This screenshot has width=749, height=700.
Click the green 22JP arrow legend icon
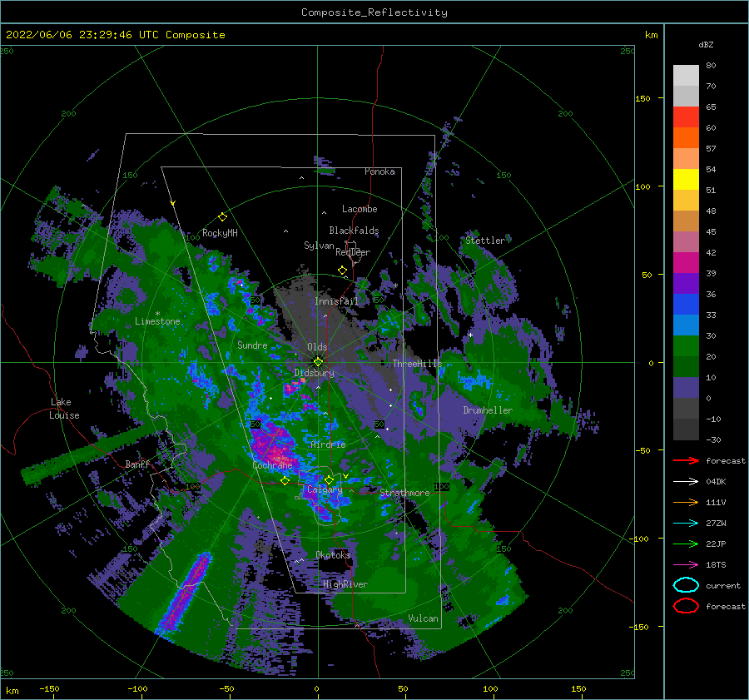(686, 544)
